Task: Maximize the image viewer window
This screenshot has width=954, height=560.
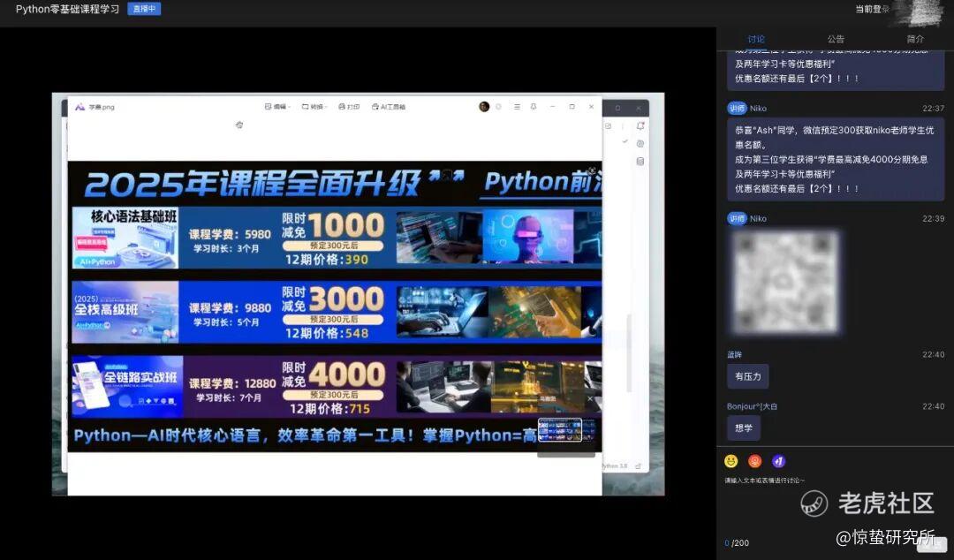Action: pos(572,107)
